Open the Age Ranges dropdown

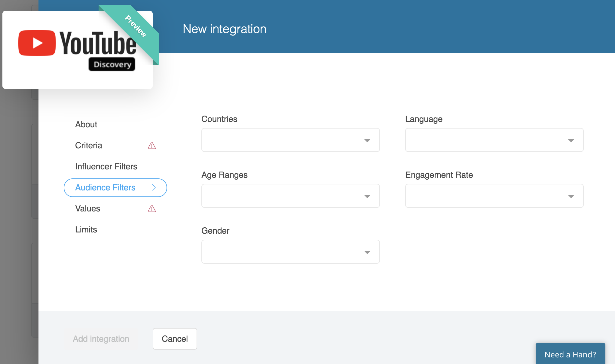pyautogui.click(x=290, y=196)
